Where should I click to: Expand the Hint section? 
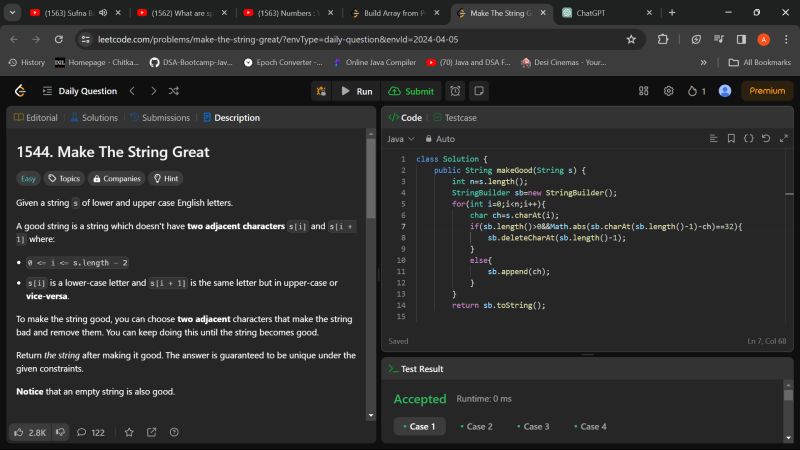165,179
